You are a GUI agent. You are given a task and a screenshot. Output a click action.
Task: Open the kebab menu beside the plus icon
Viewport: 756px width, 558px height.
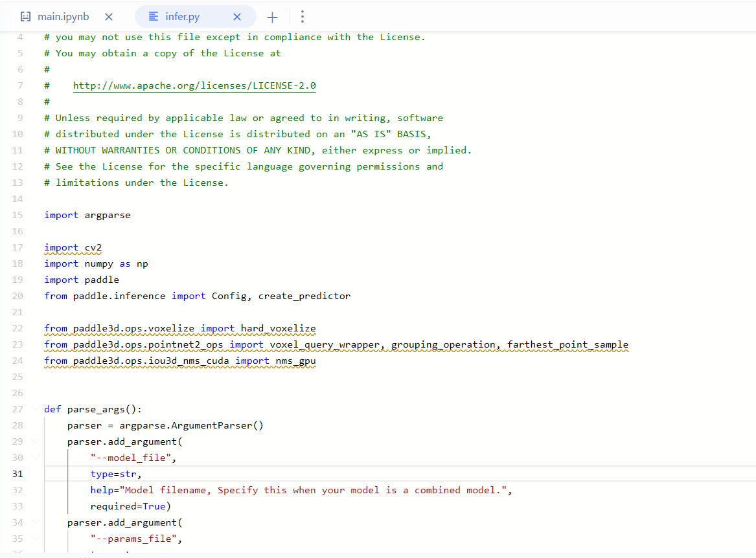point(303,17)
